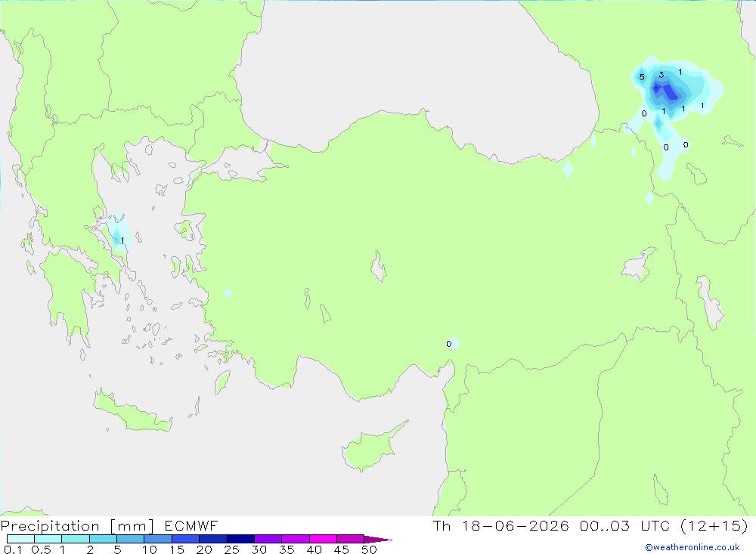This screenshot has width=756, height=554.
Task: Select the 25–30 mm navy legend swatch
Action: 240,539
